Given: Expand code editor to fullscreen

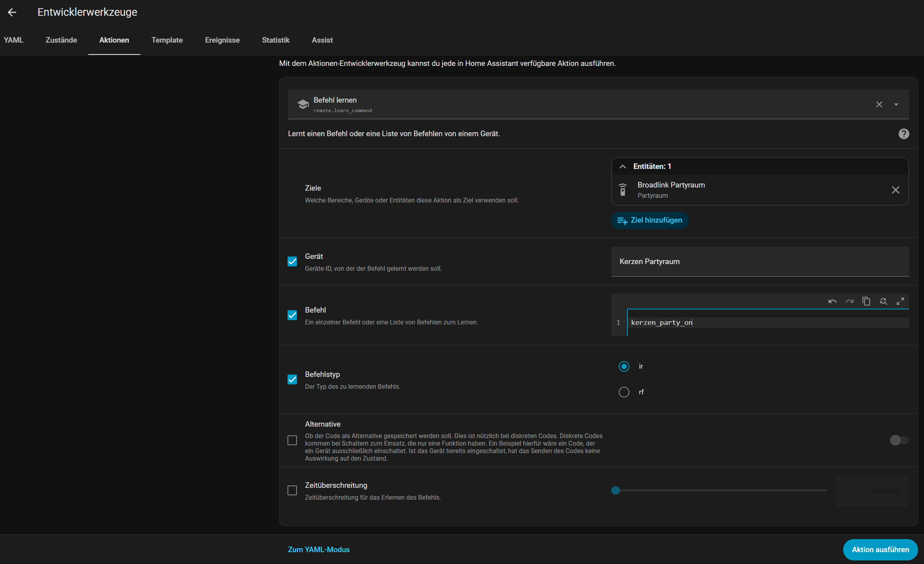Looking at the screenshot, I should coord(900,302).
